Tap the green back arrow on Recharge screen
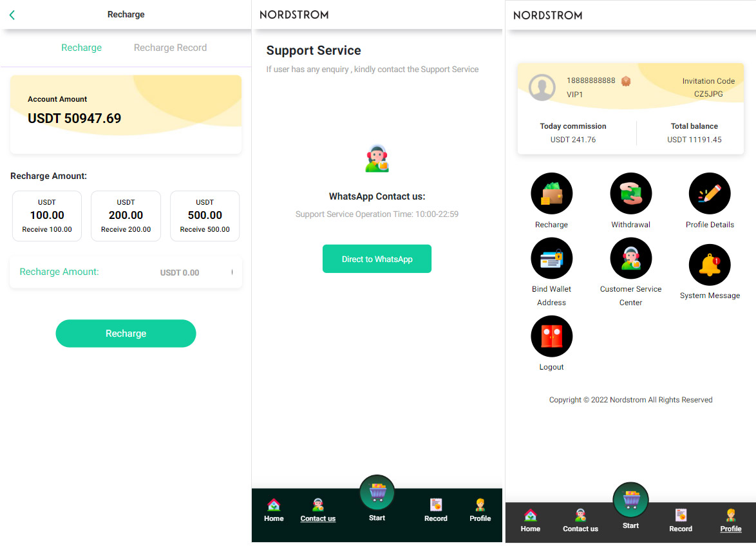The height and width of the screenshot is (546, 756). click(12, 15)
